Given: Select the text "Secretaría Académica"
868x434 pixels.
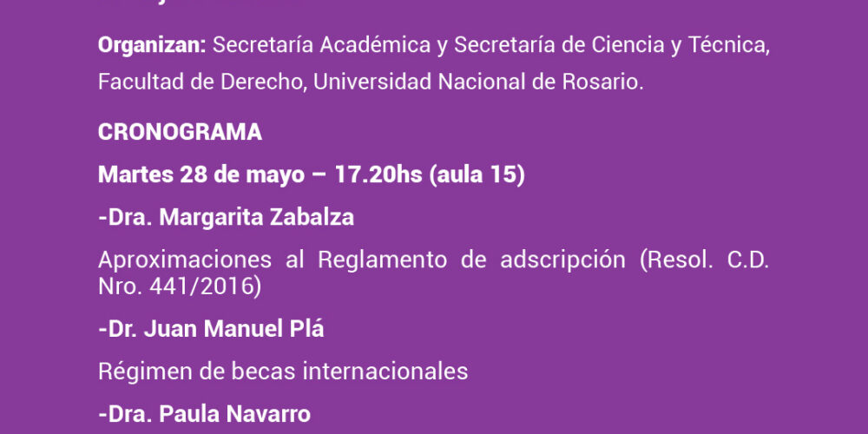Looking at the screenshot, I should pos(322,45).
